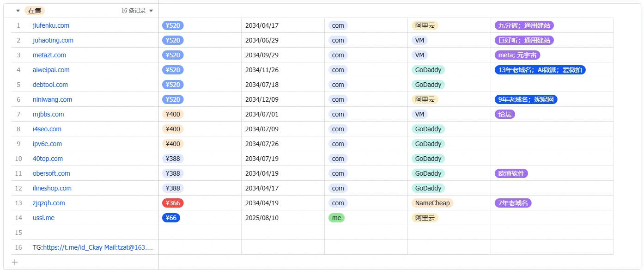Open jiufenku.com domain link

coord(51,25)
